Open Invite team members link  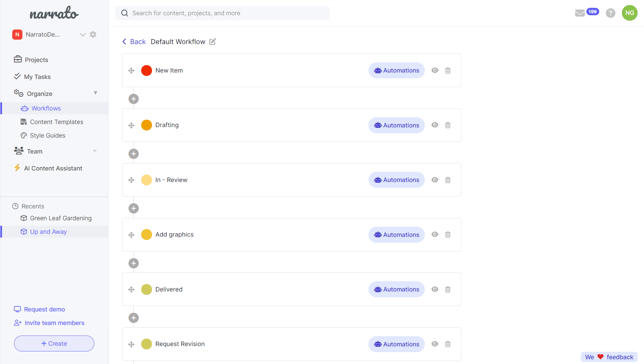pyautogui.click(x=49, y=323)
